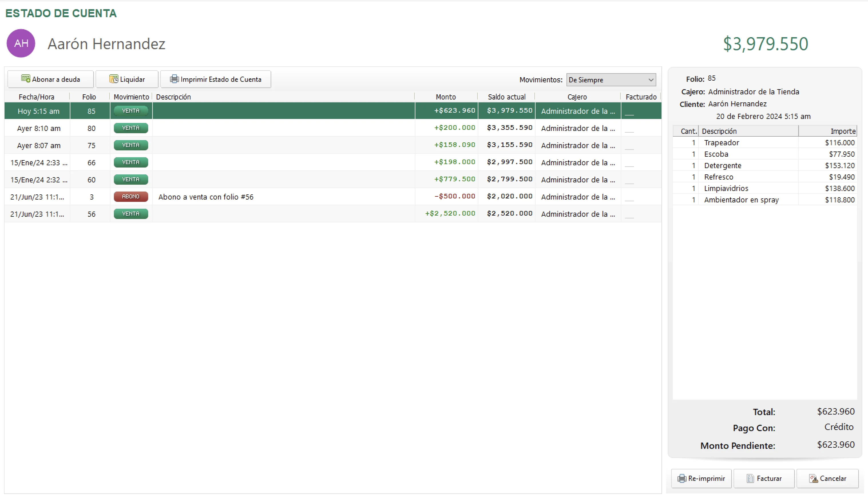This screenshot has width=868, height=498.
Task: Click the Saldo actual column header
Action: pos(506,97)
